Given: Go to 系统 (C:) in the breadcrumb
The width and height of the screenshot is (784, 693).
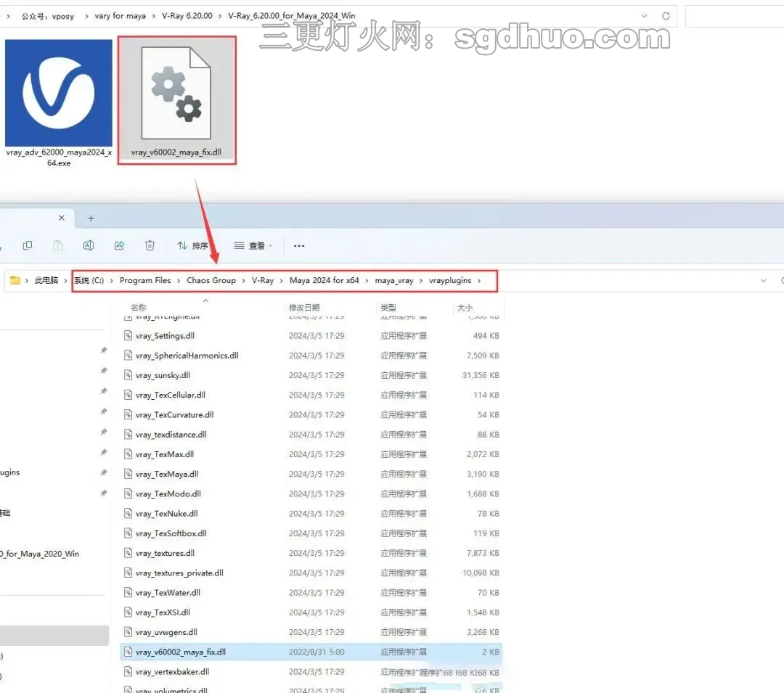Looking at the screenshot, I should 89,280.
